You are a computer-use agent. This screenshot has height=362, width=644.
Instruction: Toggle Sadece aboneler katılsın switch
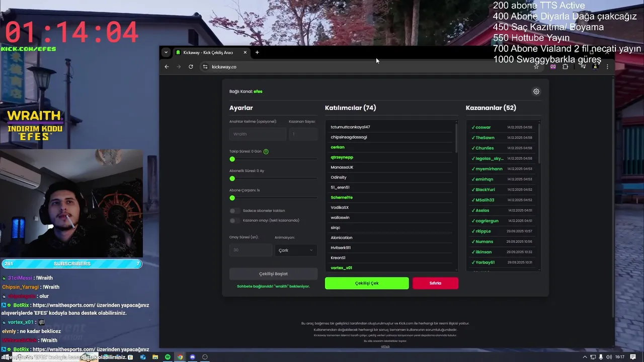pos(234,211)
